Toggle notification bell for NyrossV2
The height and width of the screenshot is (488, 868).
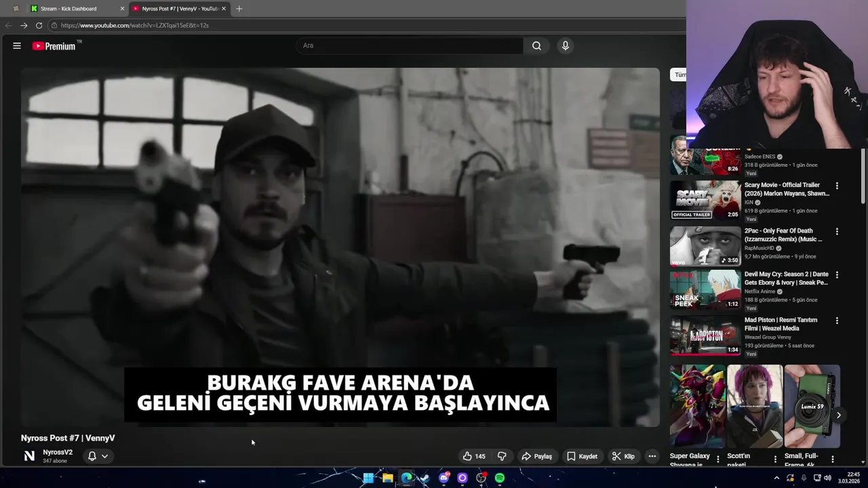point(92,456)
